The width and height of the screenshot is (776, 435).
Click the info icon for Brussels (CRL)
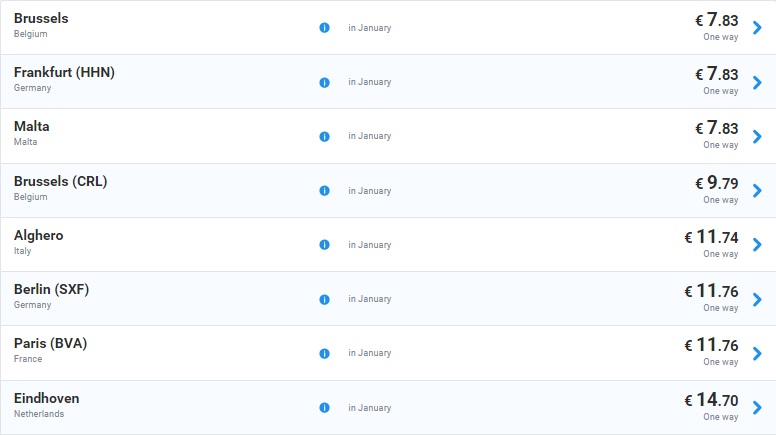pyautogui.click(x=324, y=191)
